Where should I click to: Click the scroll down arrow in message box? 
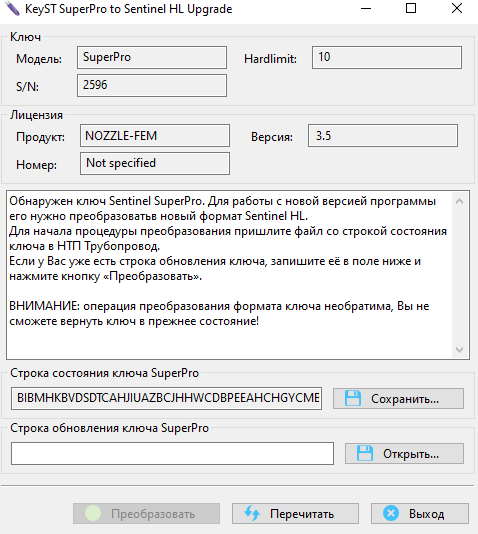coord(459,350)
